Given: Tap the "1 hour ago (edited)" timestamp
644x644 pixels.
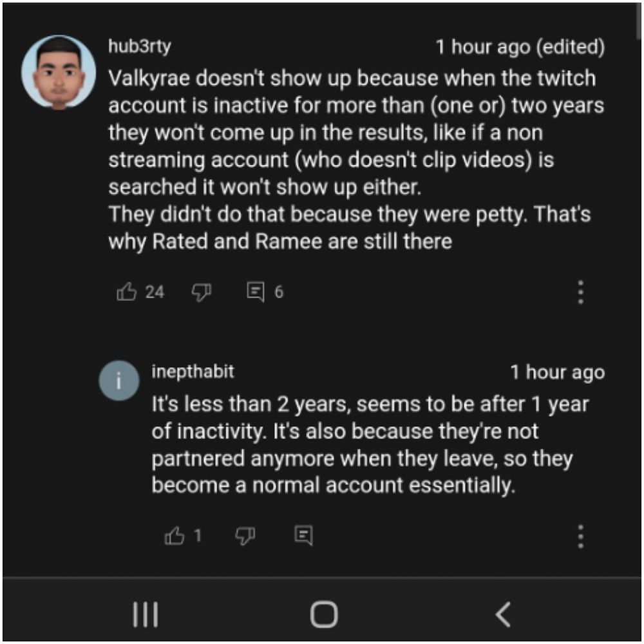Looking at the screenshot, I should click(x=520, y=47).
